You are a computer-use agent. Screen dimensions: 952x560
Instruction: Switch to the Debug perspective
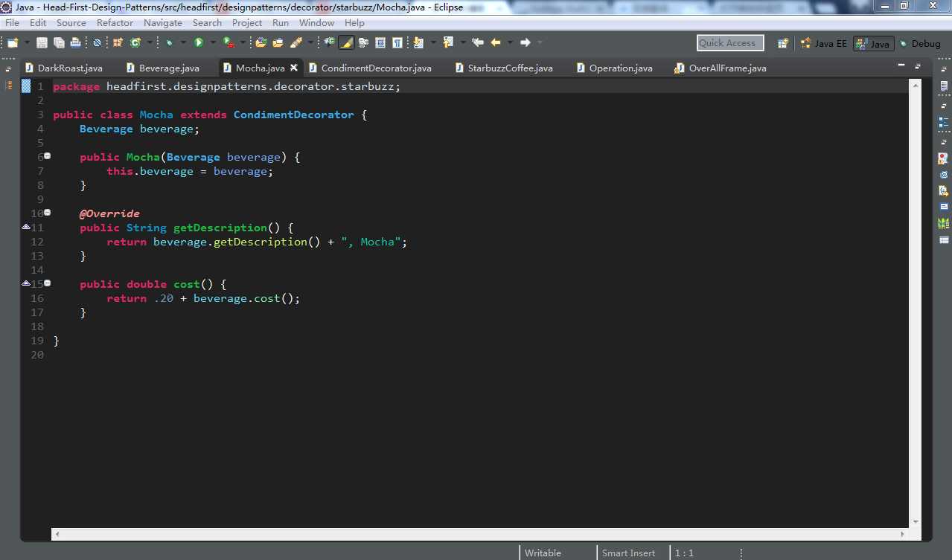(x=920, y=43)
